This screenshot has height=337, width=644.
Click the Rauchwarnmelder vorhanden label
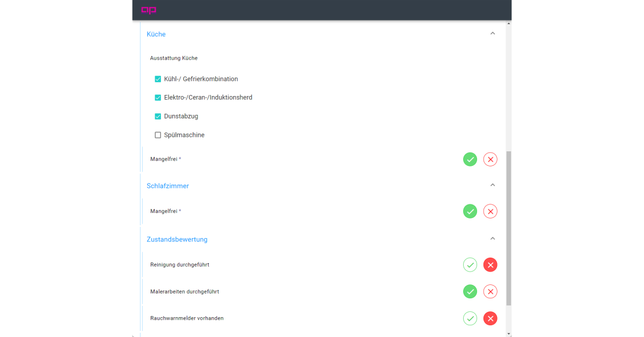coord(187,318)
